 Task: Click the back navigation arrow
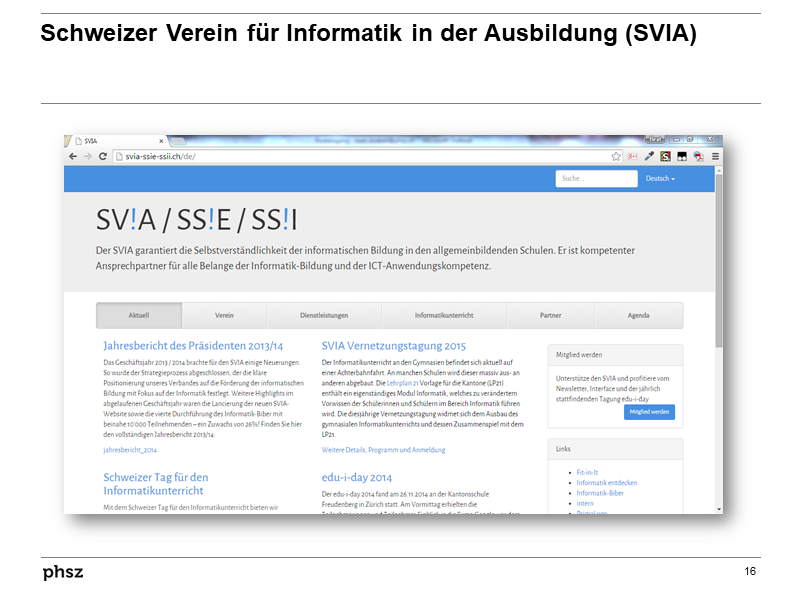click(x=72, y=157)
